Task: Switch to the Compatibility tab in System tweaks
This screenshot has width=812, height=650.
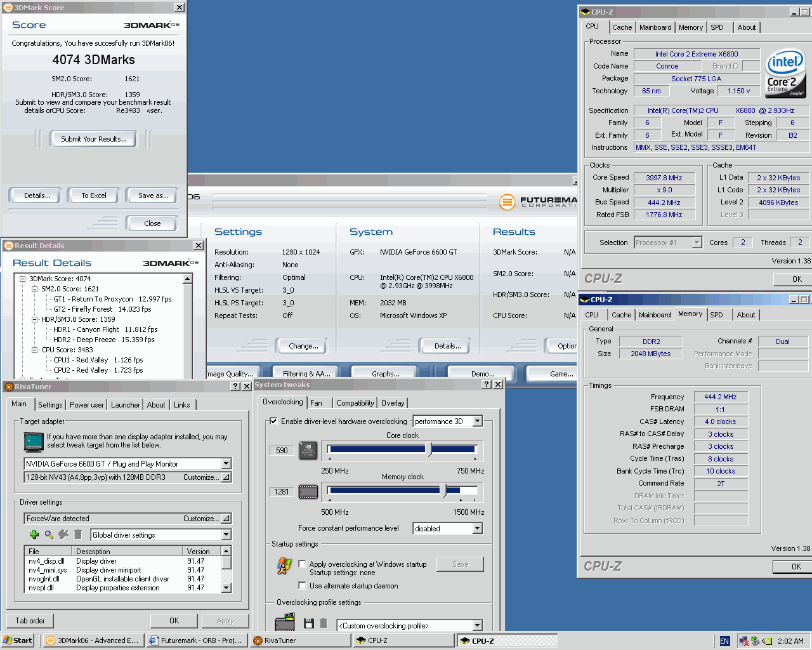Action: tap(355, 402)
